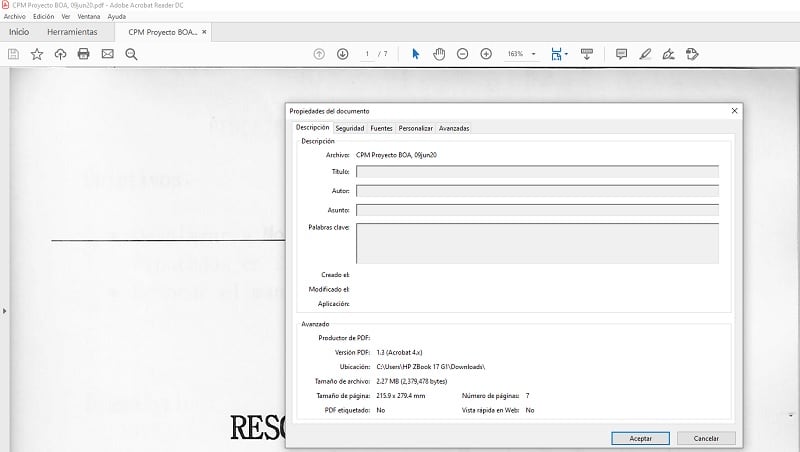Click the Cancelar button

(706, 438)
